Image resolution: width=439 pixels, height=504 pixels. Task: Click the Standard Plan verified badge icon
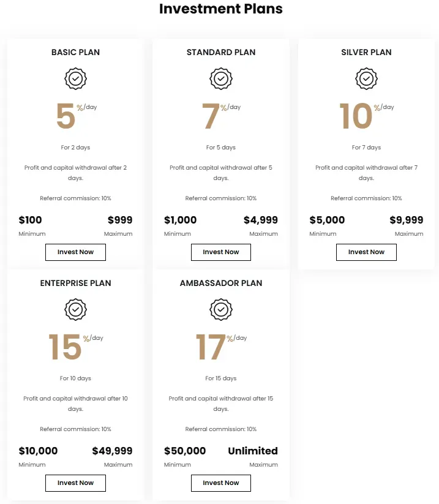221,79
